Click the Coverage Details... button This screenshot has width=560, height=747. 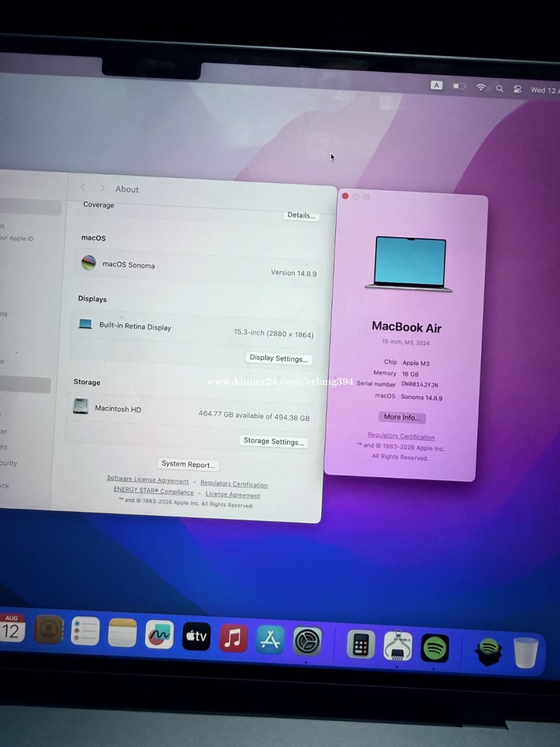point(301,215)
